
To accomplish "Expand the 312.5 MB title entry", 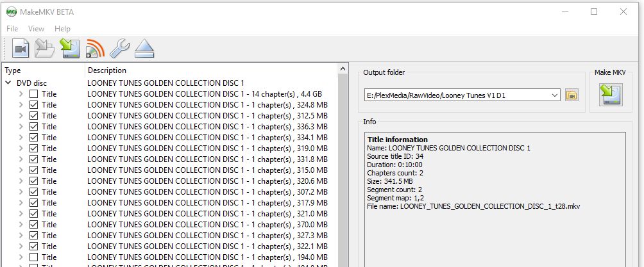I will pos(21,116).
